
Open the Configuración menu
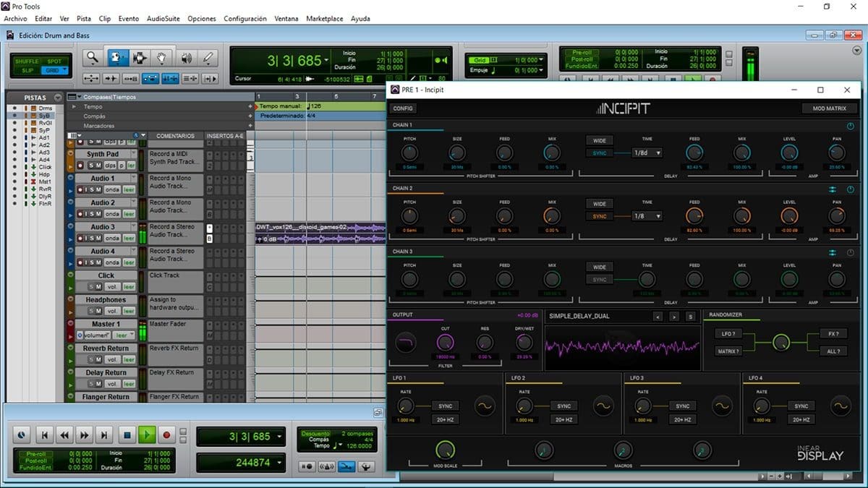click(x=245, y=18)
